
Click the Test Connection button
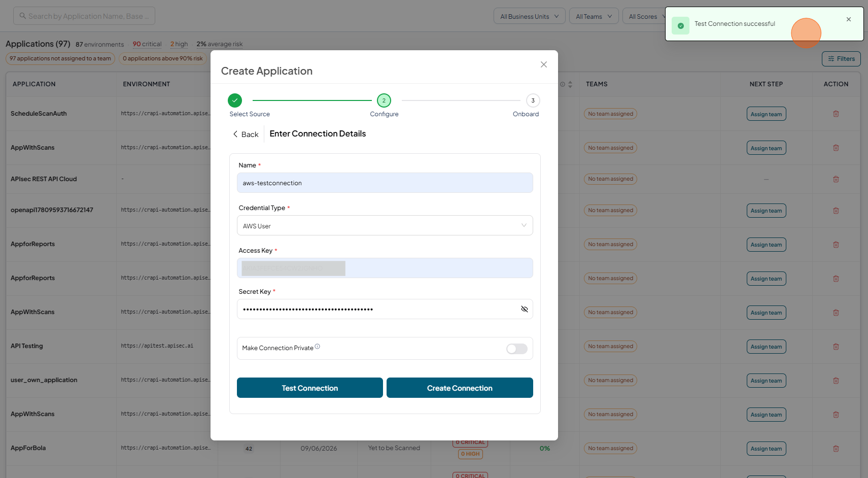pos(309,388)
